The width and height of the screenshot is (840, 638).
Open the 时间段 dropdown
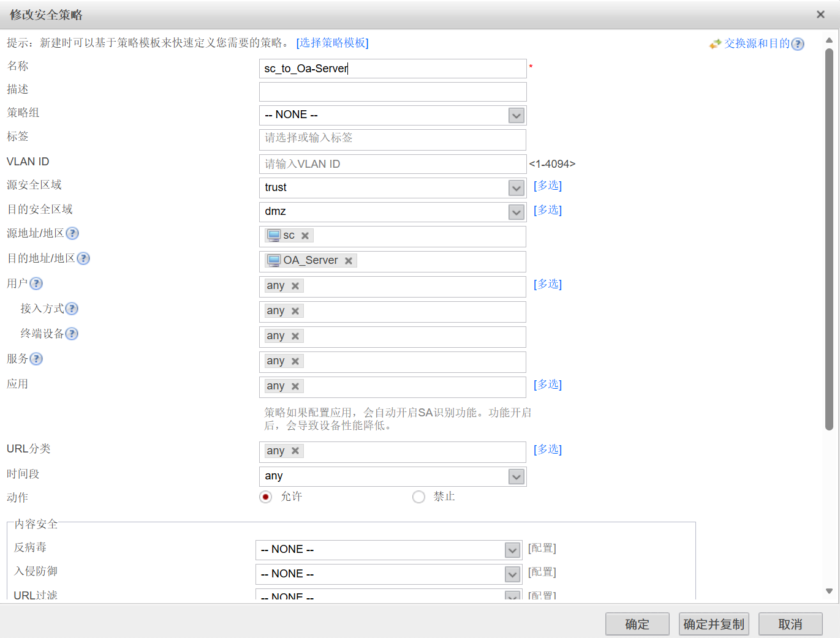click(x=516, y=476)
